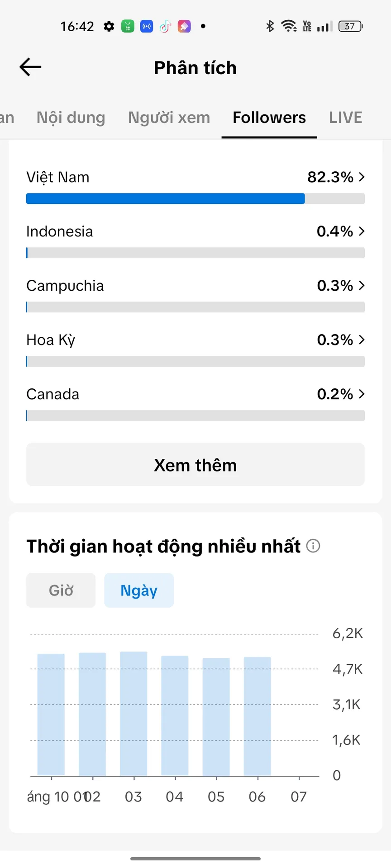Select the 03 day bar in chart
The height and width of the screenshot is (868, 391).
[x=134, y=713]
